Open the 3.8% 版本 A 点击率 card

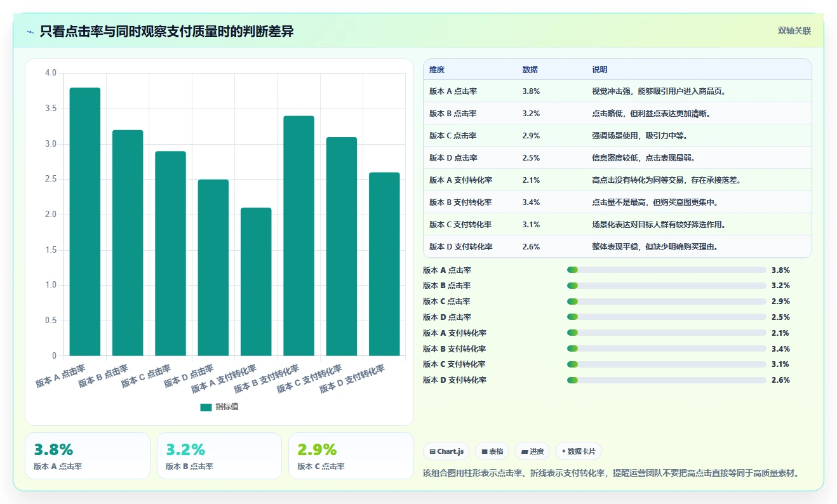88,456
